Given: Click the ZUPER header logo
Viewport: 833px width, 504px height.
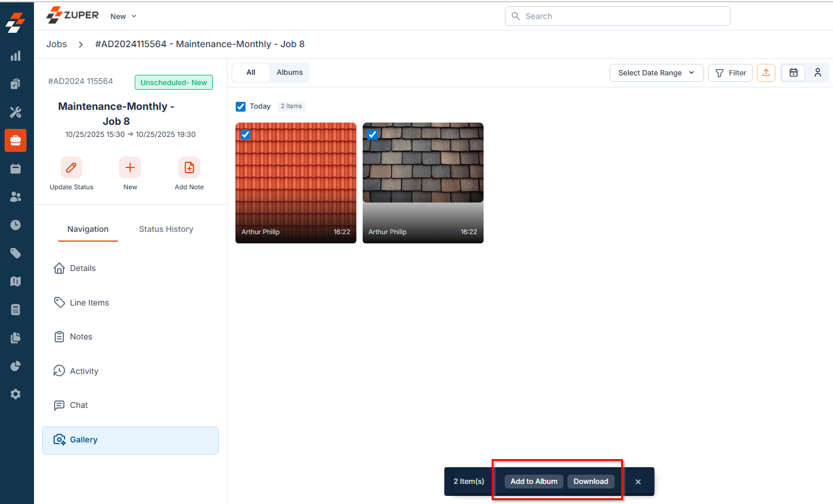Looking at the screenshot, I should (x=73, y=15).
